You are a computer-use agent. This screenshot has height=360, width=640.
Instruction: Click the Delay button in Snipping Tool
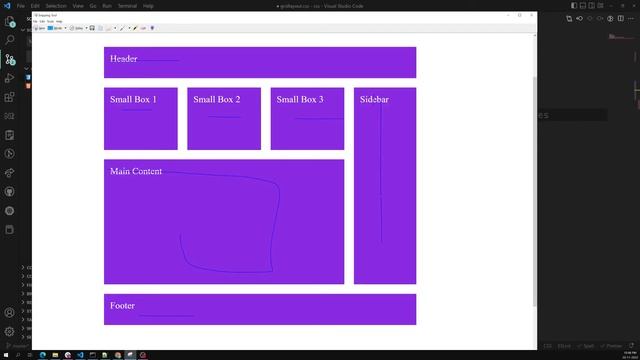(76, 28)
